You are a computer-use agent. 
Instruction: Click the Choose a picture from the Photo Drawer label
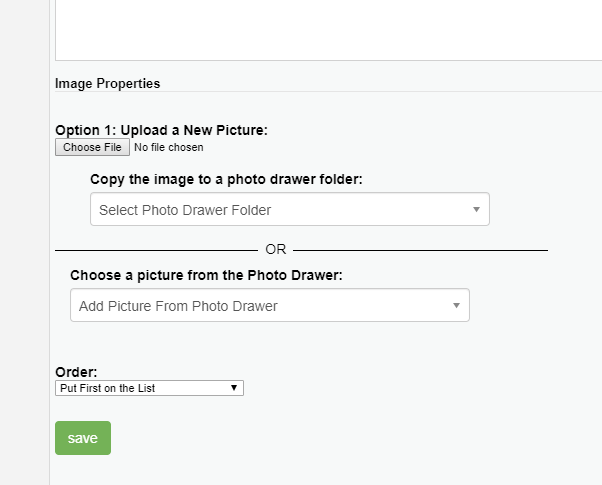click(206, 274)
